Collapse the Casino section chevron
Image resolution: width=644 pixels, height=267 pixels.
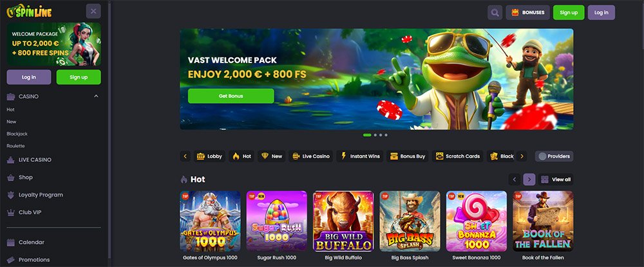pos(96,96)
